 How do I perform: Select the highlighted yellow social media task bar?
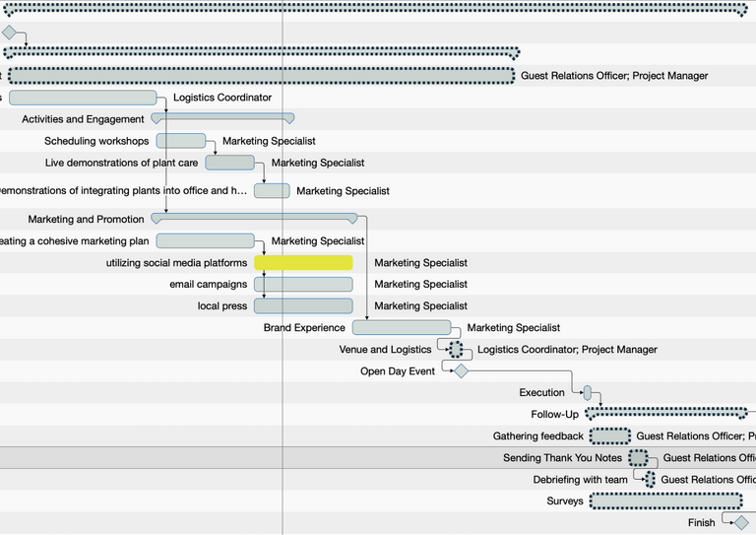[x=303, y=263]
